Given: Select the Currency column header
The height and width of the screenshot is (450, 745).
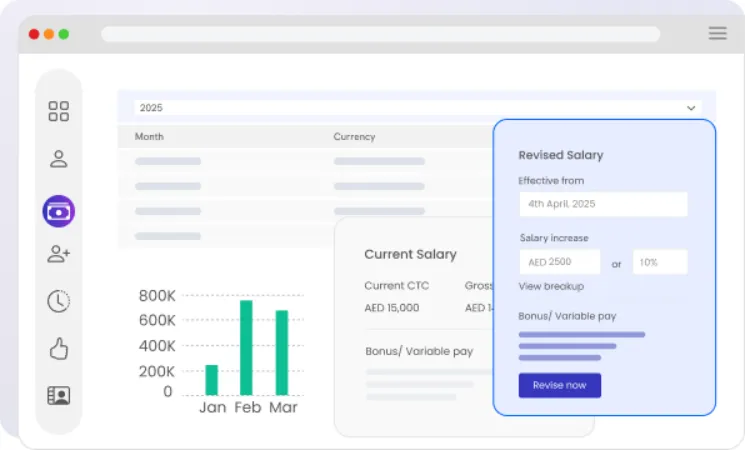Looking at the screenshot, I should [354, 137].
